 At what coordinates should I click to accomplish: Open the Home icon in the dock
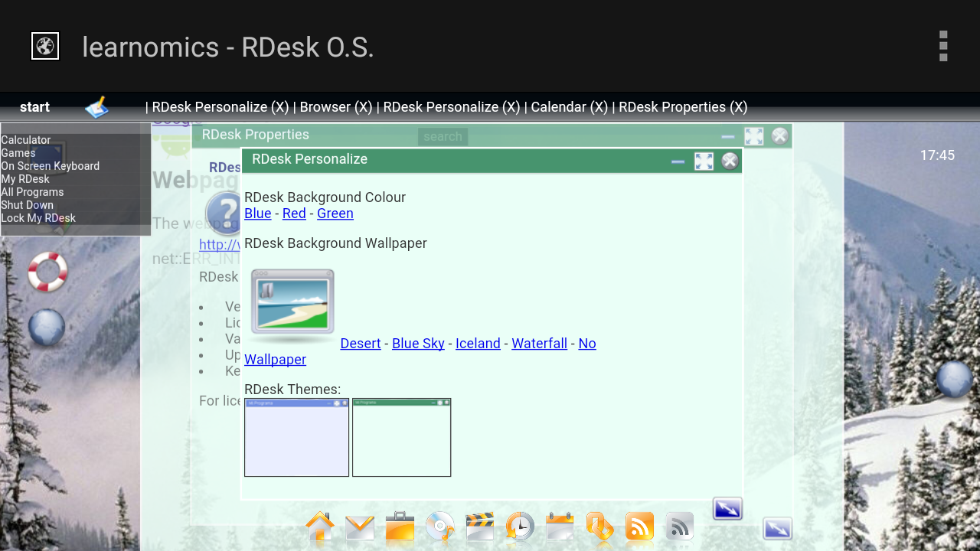320,527
